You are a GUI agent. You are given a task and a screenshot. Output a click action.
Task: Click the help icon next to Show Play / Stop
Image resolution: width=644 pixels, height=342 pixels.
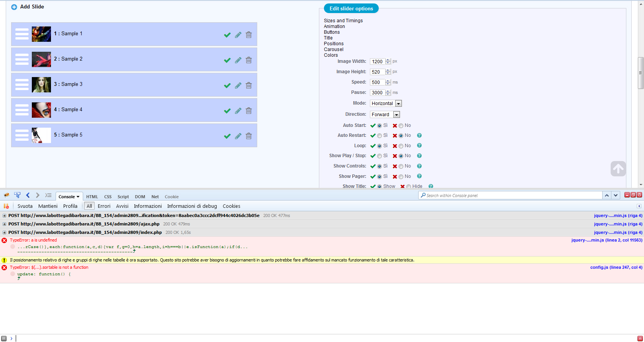click(419, 156)
